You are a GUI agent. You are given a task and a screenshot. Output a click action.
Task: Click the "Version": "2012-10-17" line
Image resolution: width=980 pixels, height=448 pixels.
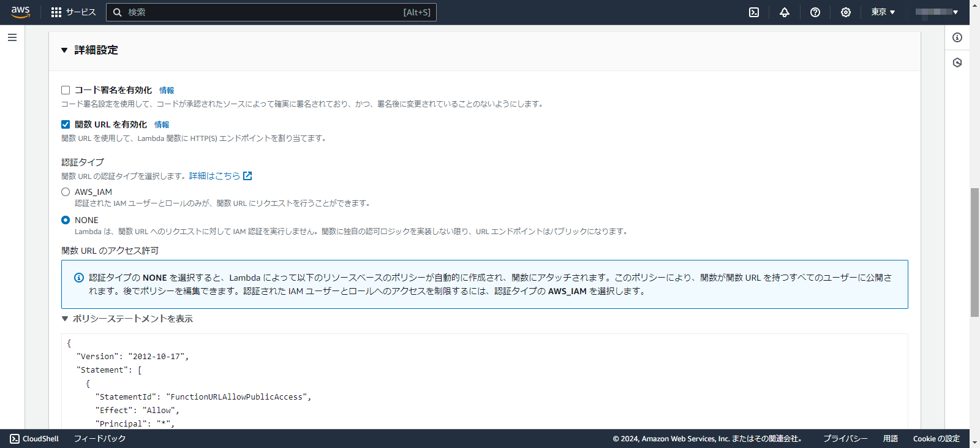[x=132, y=357]
